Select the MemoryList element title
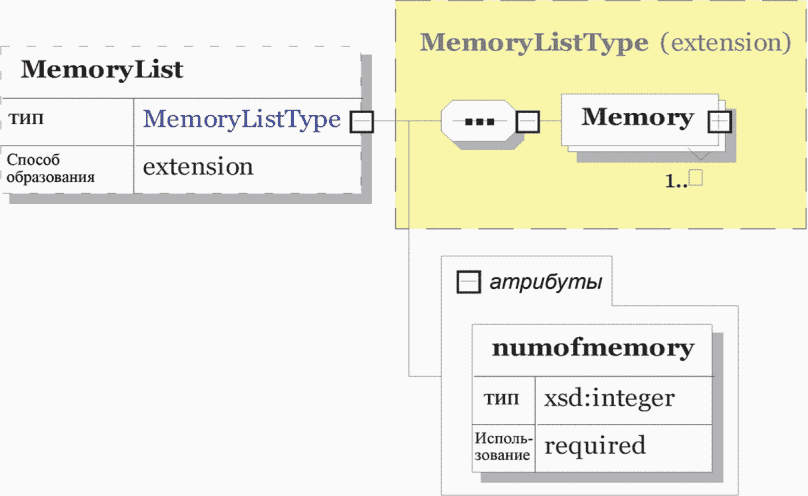 (102, 70)
